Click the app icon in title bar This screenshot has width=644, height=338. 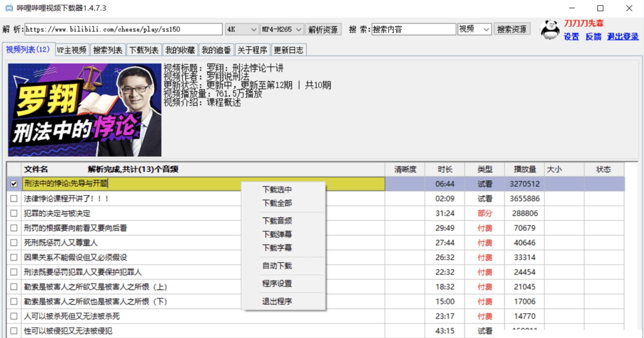(x=9, y=8)
